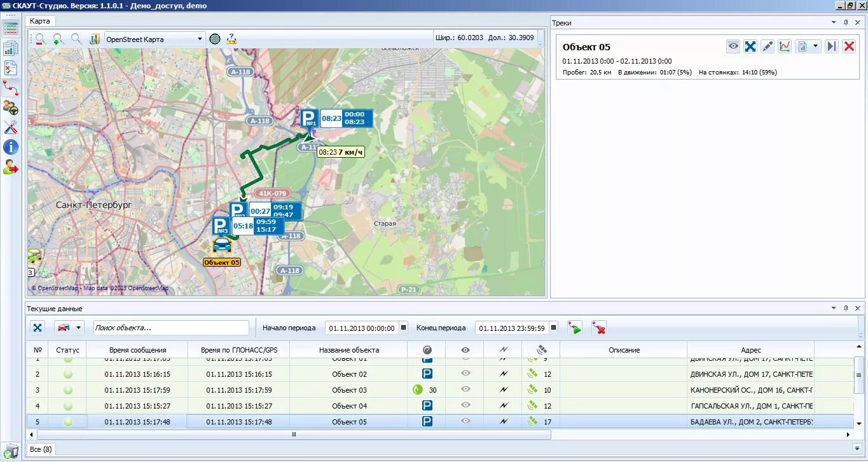Click the horizontal scrollbar of the data table
Viewport: 868px width, 462px height.
coord(294,435)
